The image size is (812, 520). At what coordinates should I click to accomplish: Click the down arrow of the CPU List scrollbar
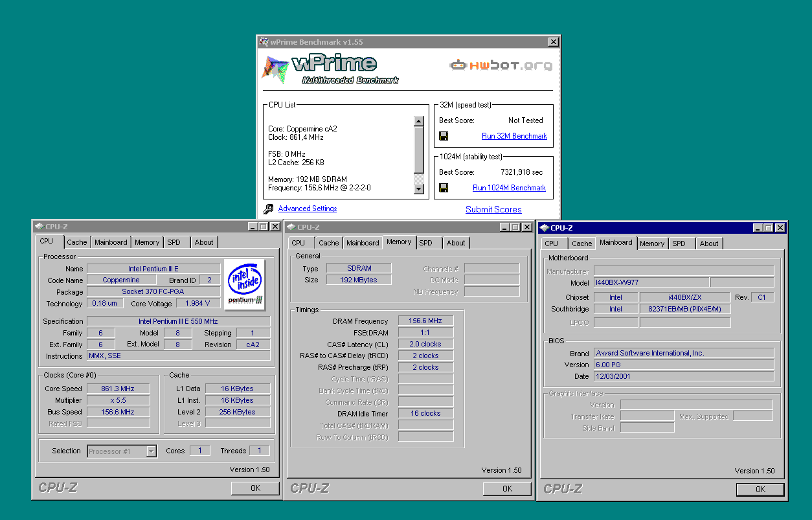click(x=418, y=189)
